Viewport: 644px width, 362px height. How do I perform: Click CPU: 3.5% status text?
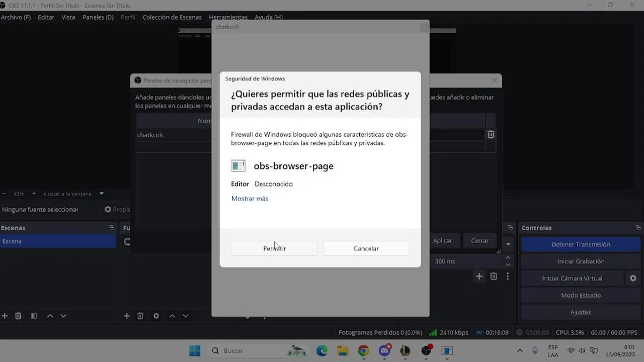coord(570,332)
